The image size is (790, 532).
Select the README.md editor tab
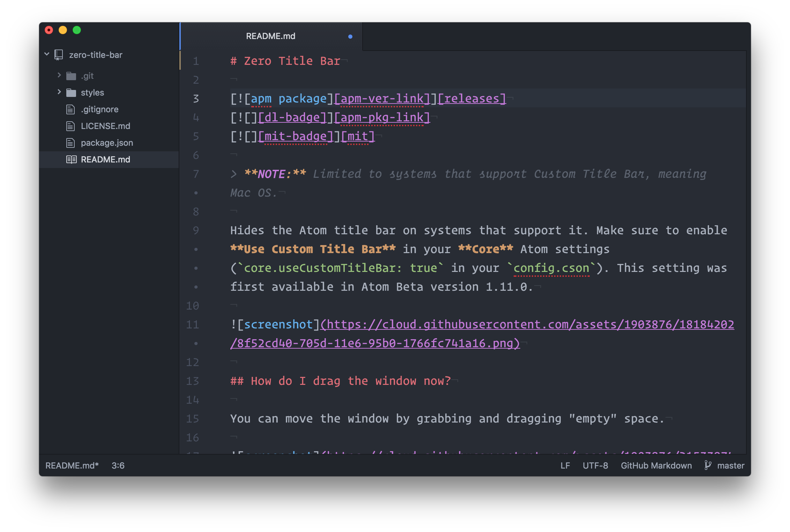pos(271,36)
